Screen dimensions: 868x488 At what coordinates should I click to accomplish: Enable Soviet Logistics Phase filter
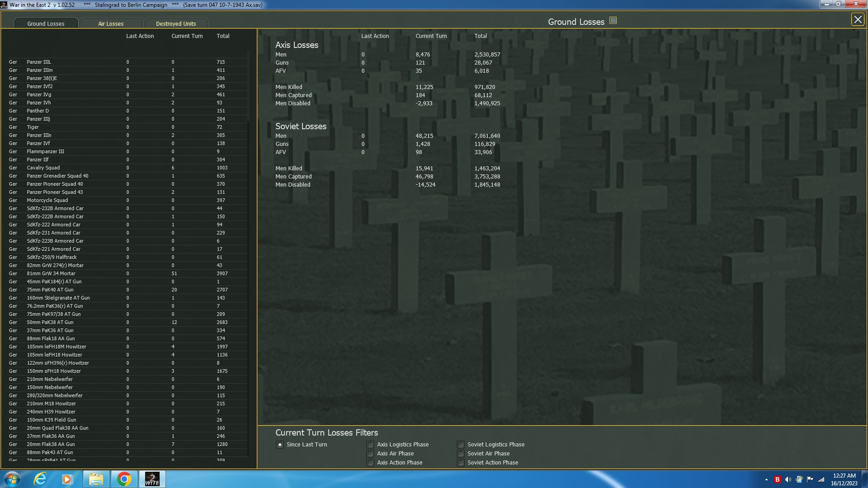(461, 445)
